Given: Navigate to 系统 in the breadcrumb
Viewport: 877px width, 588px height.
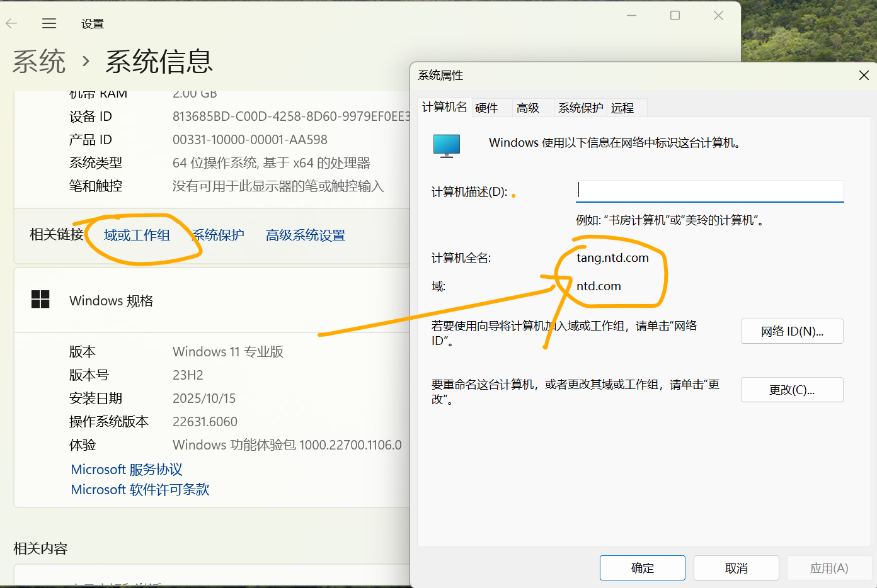Looking at the screenshot, I should tap(39, 62).
